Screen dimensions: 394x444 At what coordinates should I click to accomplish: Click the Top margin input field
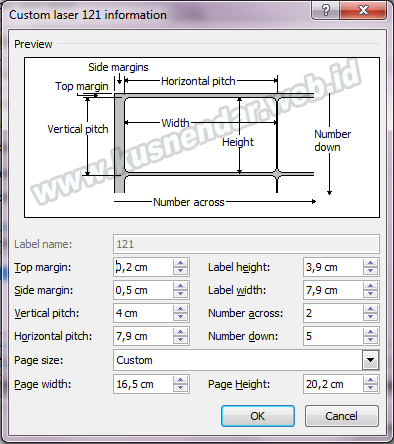point(143,267)
